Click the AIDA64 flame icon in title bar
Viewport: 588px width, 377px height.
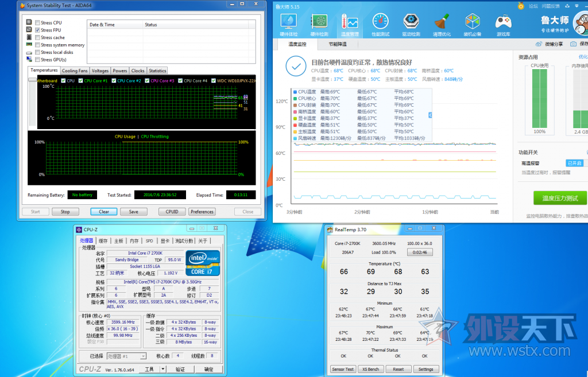coord(22,5)
